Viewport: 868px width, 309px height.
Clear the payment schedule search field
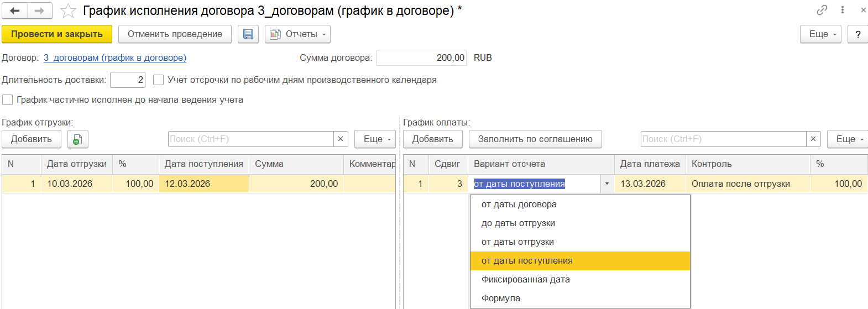pyautogui.click(x=813, y=139)
